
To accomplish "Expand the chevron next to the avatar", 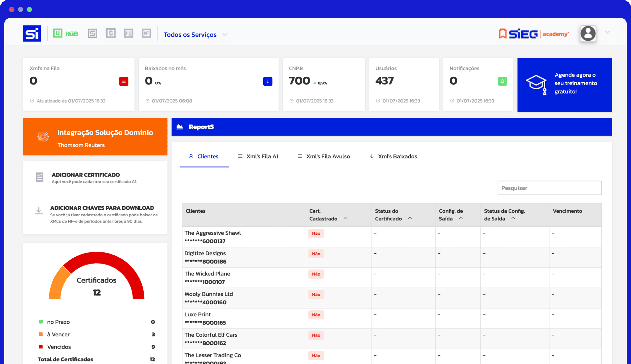I will 607,32.
